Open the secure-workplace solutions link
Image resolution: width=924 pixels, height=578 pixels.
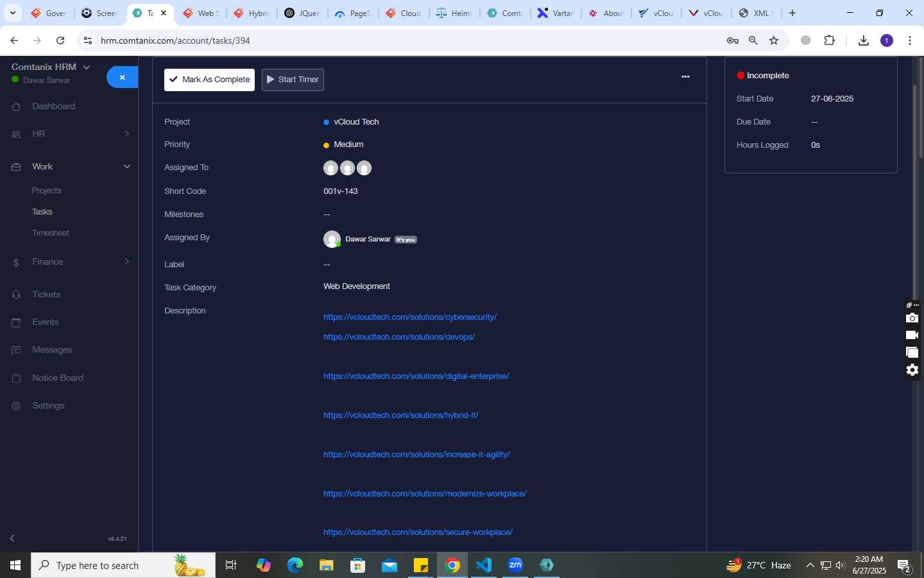click(x=418, y=532)
